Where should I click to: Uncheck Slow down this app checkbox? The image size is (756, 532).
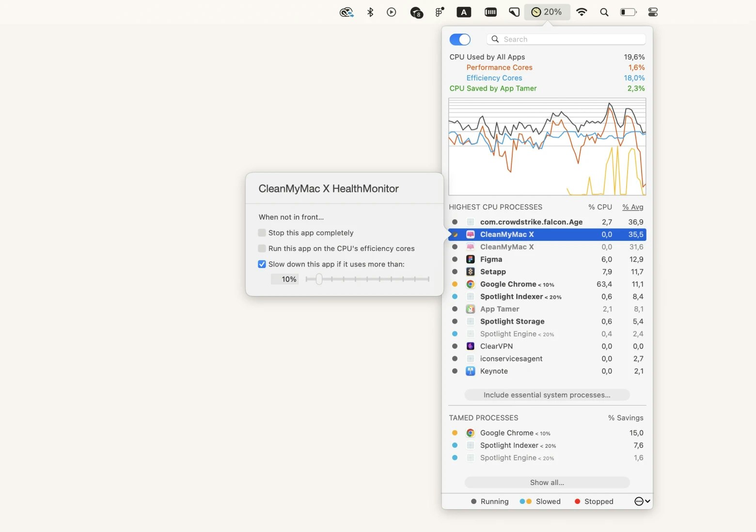coord(262,264)
